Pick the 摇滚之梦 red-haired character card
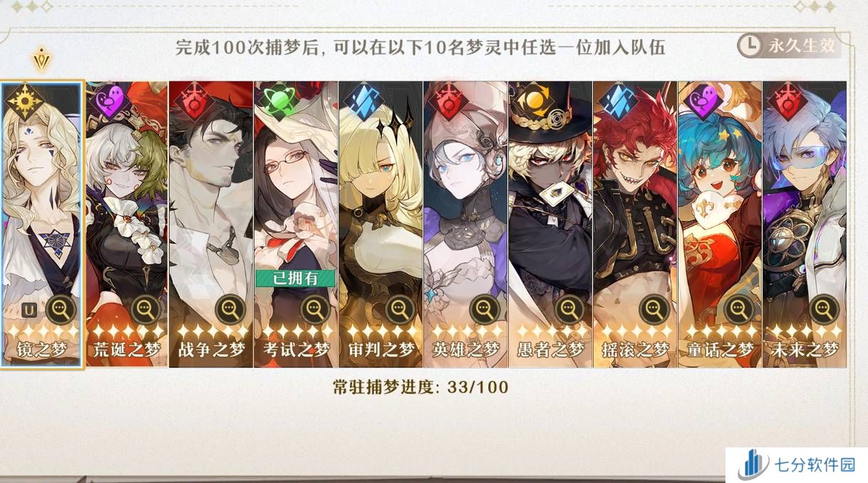The height and width of the screenshot is (483, 868). [x=635, y=224]
